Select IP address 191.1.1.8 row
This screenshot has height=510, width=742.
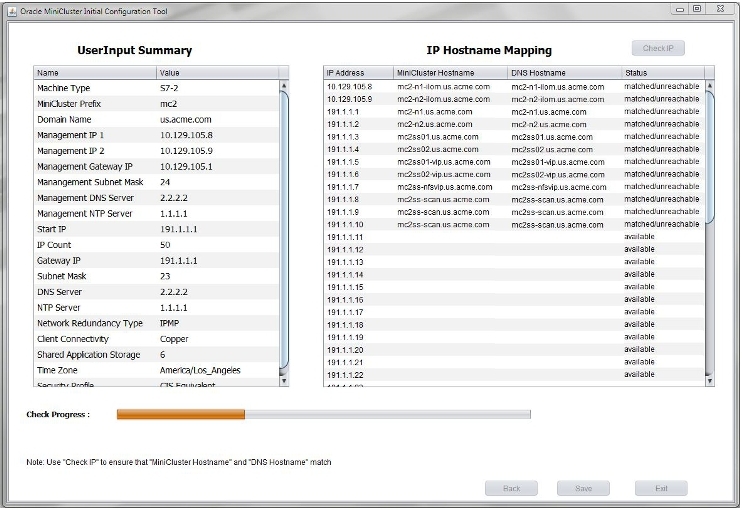coord(515,199)
